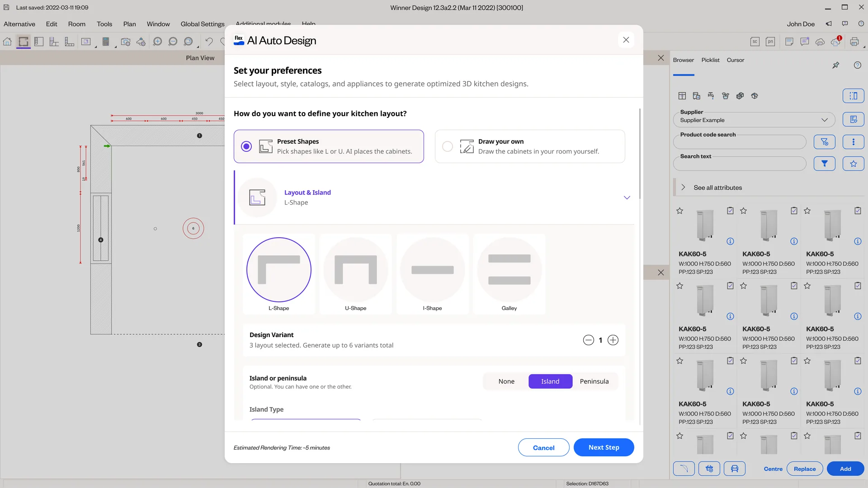This screenshot has width=868, height=488.
Task: Select the Preset Shapes radio option
Action: (x=246, y=146)
